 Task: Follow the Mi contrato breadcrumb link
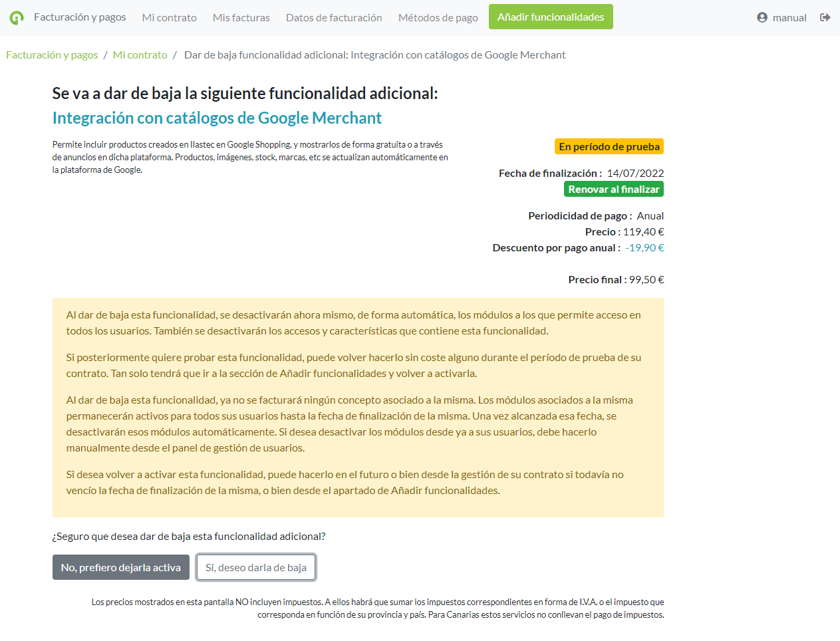140,55
